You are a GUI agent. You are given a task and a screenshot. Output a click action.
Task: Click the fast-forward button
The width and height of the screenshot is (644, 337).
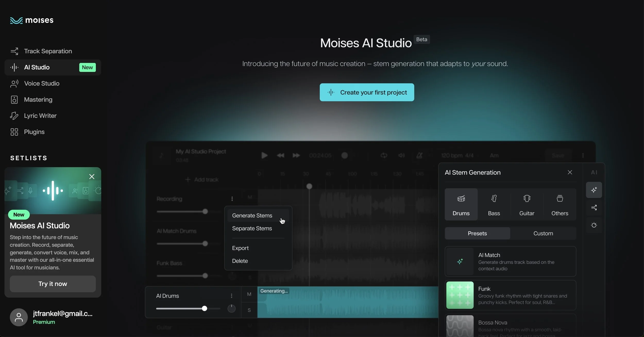[x=296, y=155]
